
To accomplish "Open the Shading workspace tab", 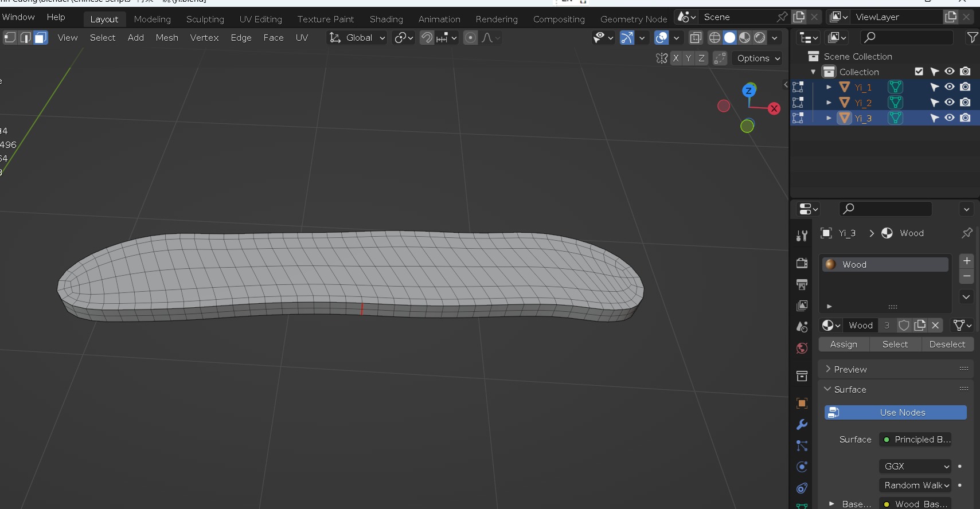I will [386, 19].
